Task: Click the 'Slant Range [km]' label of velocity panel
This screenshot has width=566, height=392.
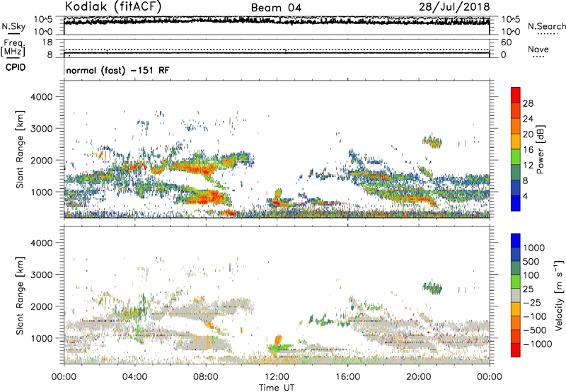Action: coord(20,295)
